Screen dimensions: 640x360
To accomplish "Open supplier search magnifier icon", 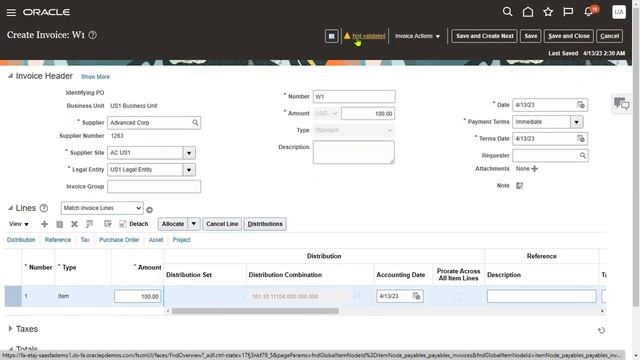I will tap(195, 122).
